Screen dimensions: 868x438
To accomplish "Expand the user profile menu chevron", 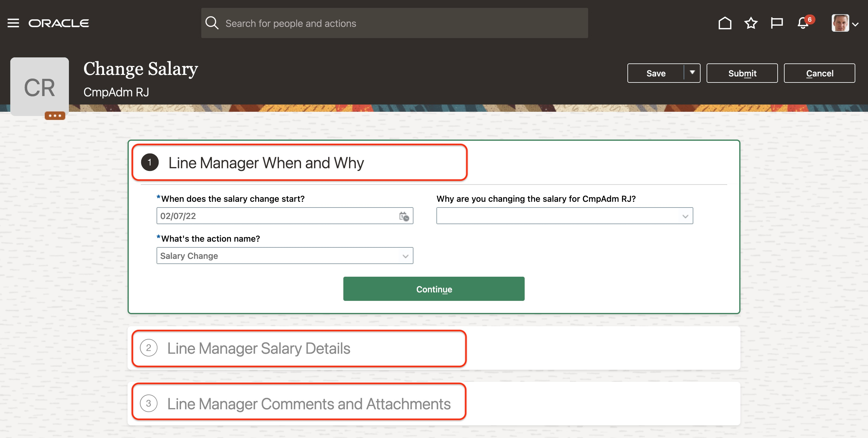I will tap(855, 24).
